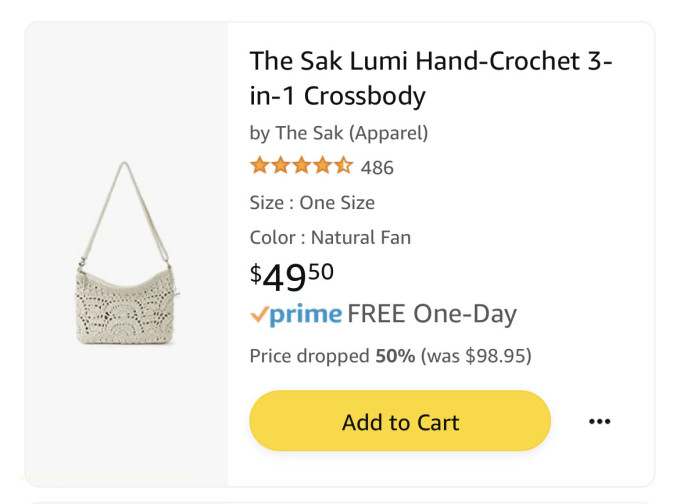The height and width of the screenshot is (504, 680).
Task: Select the 'Color : Natural Fan' label
Action: (x=330, y=237)
